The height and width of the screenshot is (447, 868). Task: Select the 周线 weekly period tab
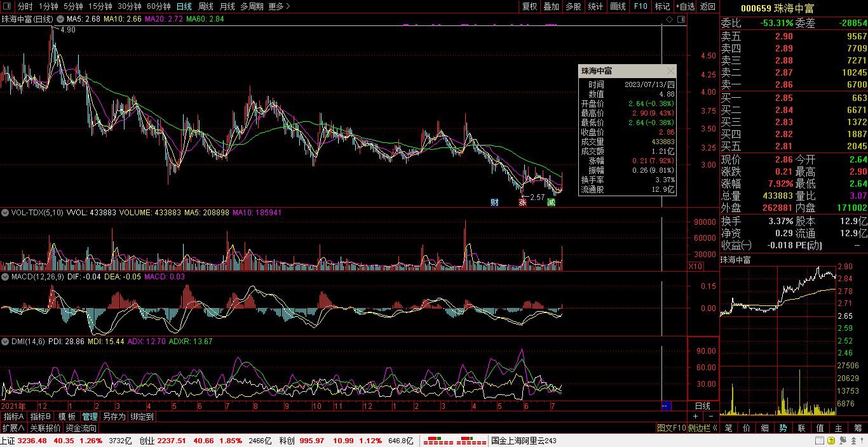[206, 6]
